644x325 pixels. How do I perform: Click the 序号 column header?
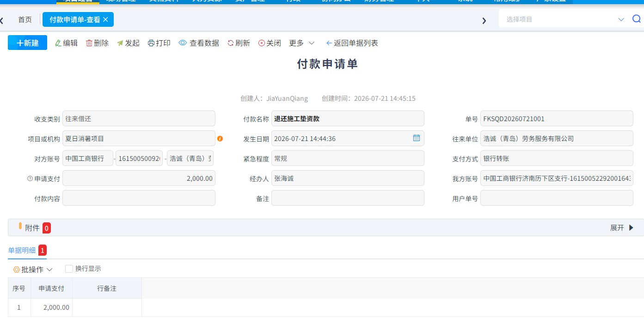(x=19, y=288)
